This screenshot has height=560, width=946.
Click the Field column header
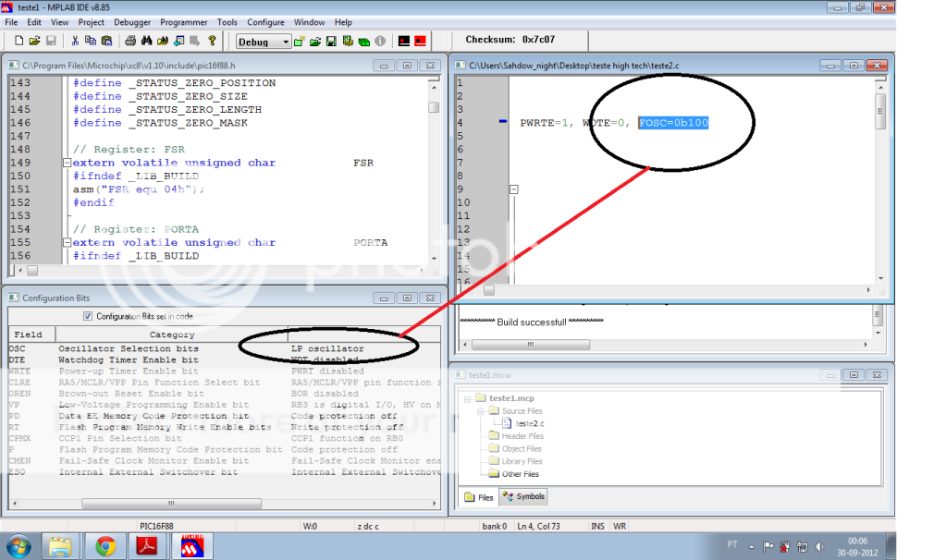pos(31,335)
